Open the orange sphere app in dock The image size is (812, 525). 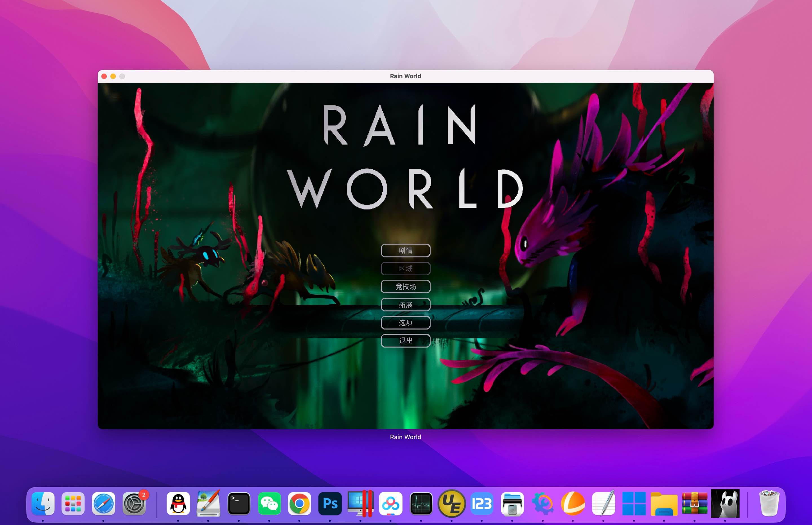click(x=573, y=504)
